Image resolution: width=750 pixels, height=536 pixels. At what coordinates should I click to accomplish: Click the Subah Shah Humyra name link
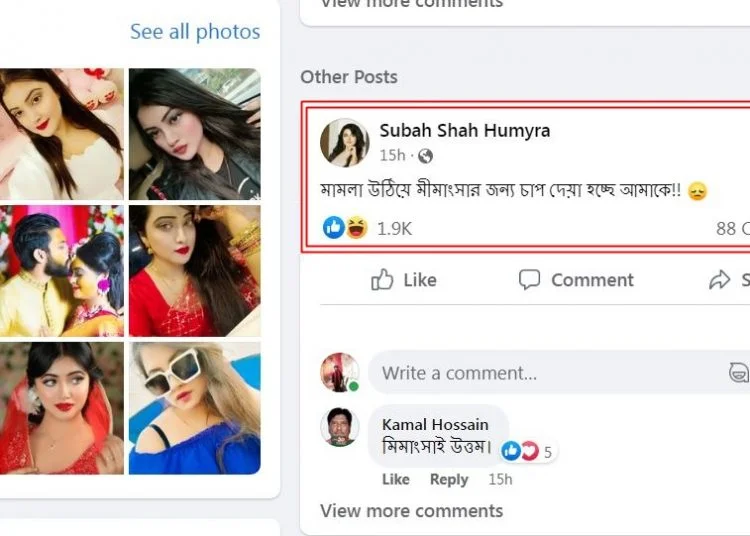click(x=464, y=130)
